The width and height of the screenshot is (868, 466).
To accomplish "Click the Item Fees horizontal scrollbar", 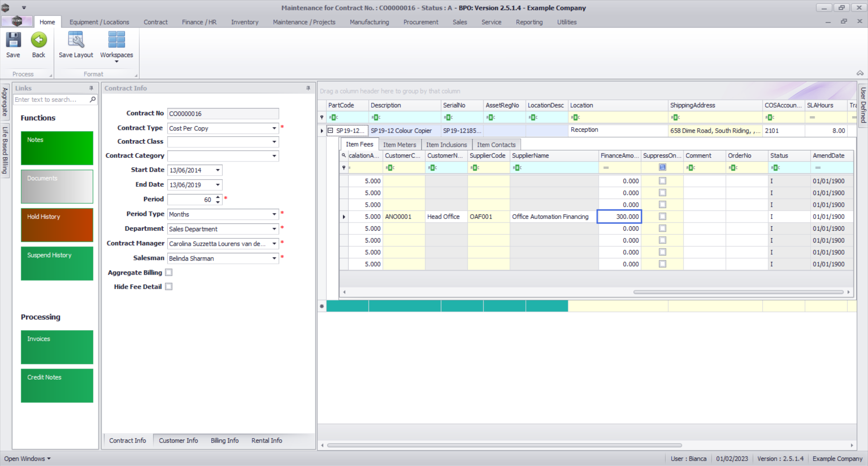I will 738,292.
